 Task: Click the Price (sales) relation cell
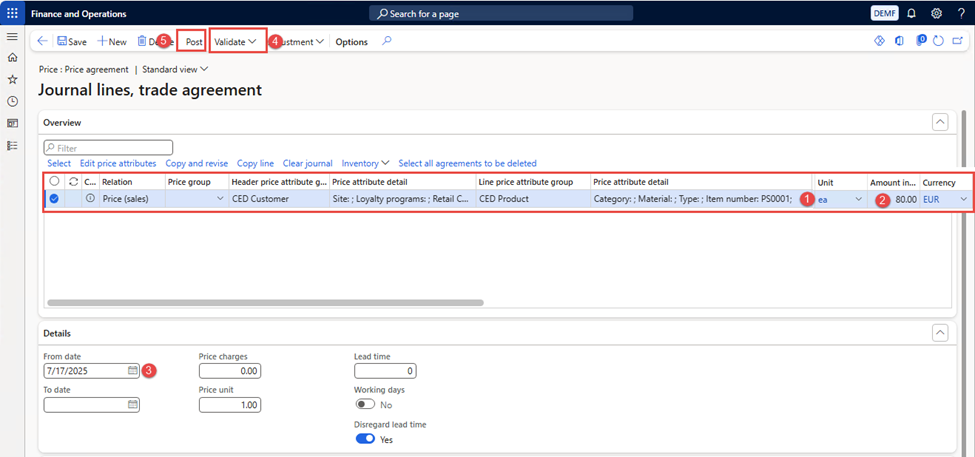[132, 199]
